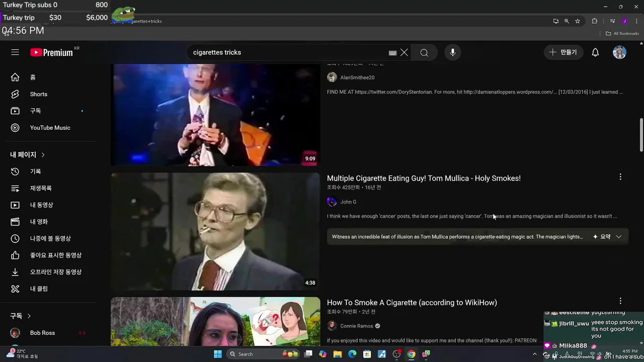Click the page vertical scrollbar thumb
Viewport: 644px width, 362px height.
(641, 135)
